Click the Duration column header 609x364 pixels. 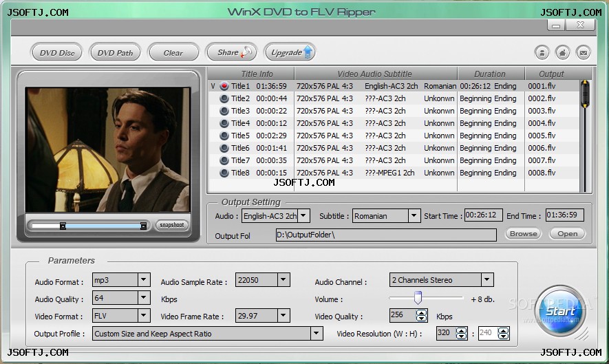point(491,74)
